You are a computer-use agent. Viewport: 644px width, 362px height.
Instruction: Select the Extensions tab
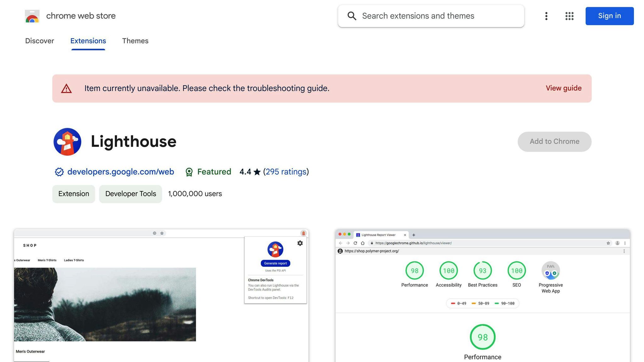click(x=88, y=41)
